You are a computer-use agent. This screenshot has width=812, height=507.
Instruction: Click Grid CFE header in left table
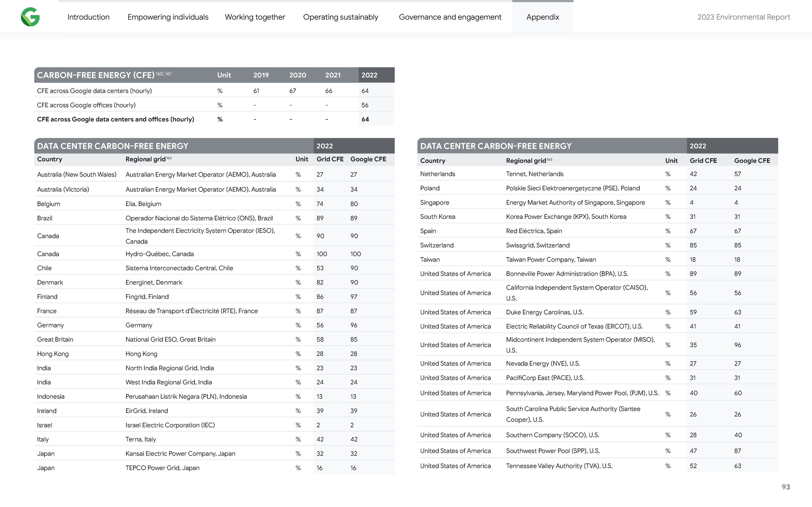pyautogui.click(x=330, y=159)
